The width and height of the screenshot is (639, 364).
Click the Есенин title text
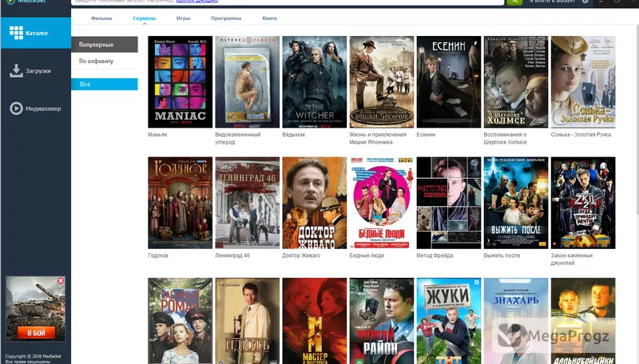tap(426, 134)
